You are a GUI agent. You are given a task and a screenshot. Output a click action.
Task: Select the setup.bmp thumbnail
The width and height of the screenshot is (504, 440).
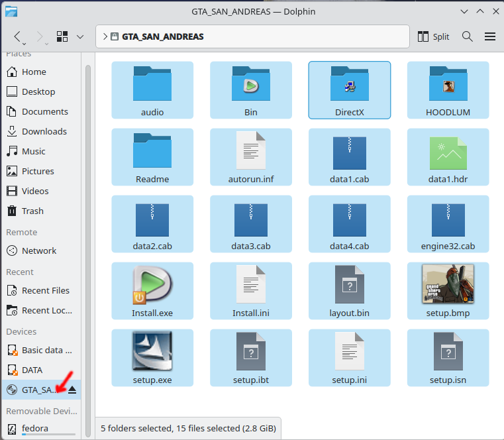(x=448, y=284)
